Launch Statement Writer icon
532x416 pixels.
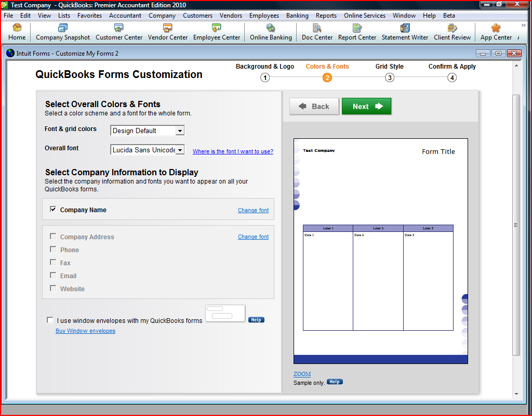click(405, 32)
